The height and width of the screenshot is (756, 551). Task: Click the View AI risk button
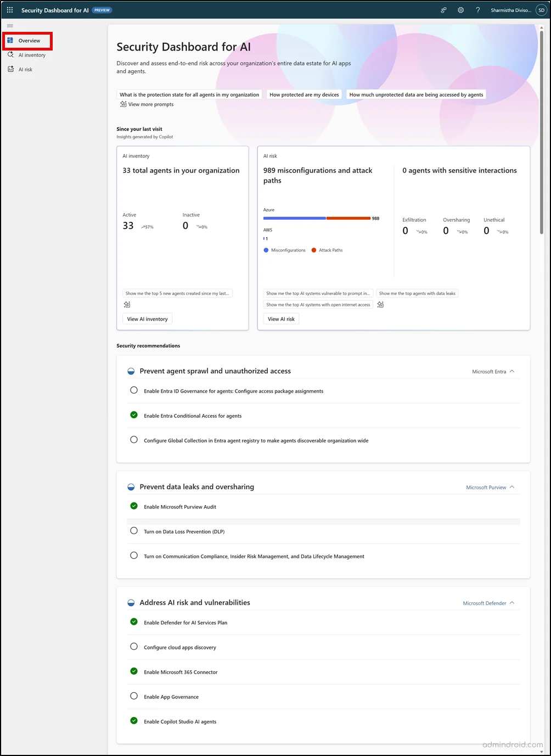pyautogui.click(x=281, y=318)
